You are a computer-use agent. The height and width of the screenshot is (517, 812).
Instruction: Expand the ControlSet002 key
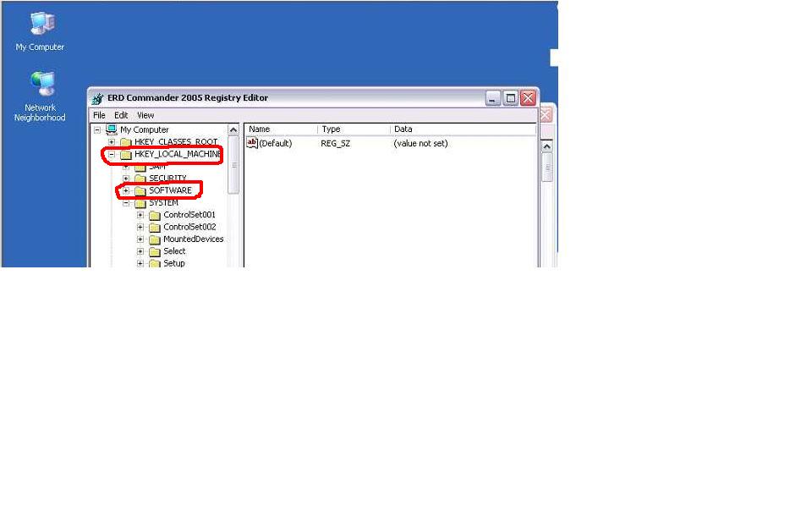140,227
